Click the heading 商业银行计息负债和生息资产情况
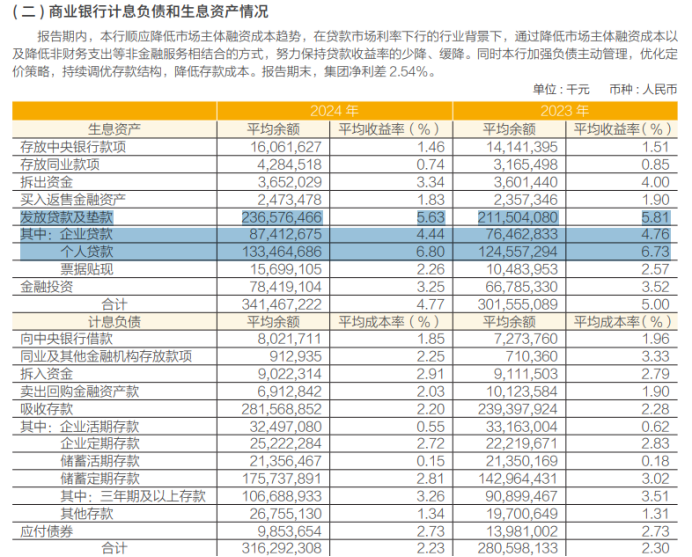 pos(158,11)
